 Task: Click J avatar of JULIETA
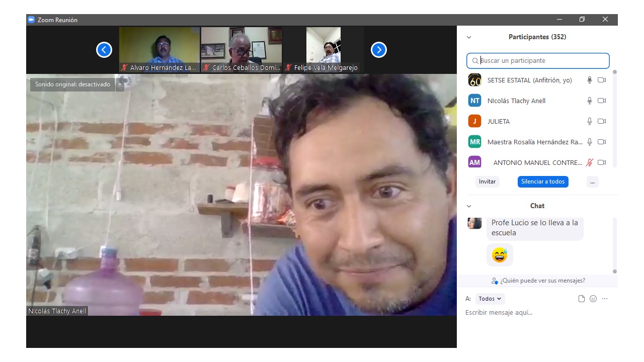pyautogui.click(x=474, y=121)
